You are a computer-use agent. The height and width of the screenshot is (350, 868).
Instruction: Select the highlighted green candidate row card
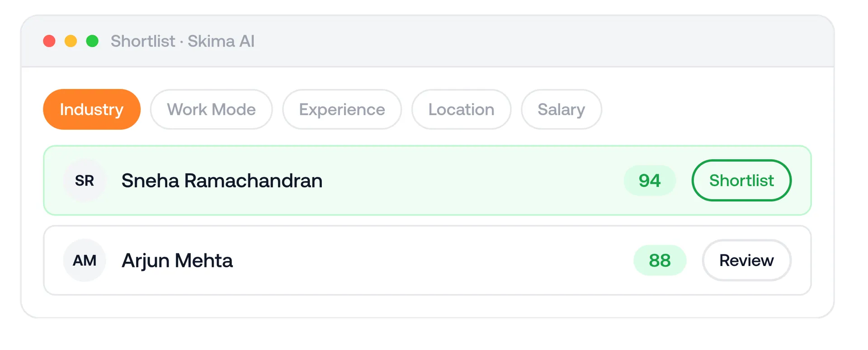(427, 181)
